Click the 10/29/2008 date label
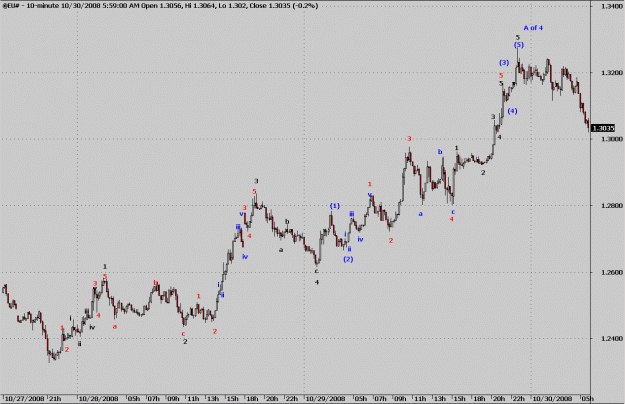 tap(325, 398)
